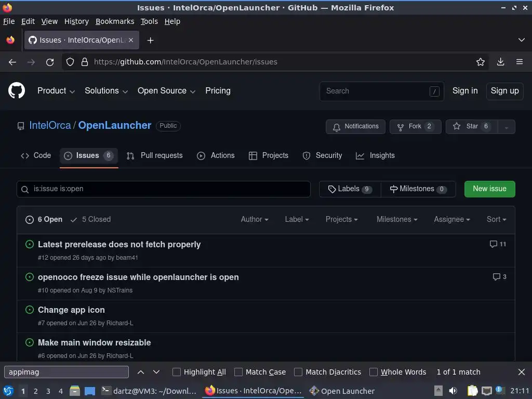
Task: Switch to the Insights tab
Action: [x=375, y=156]
